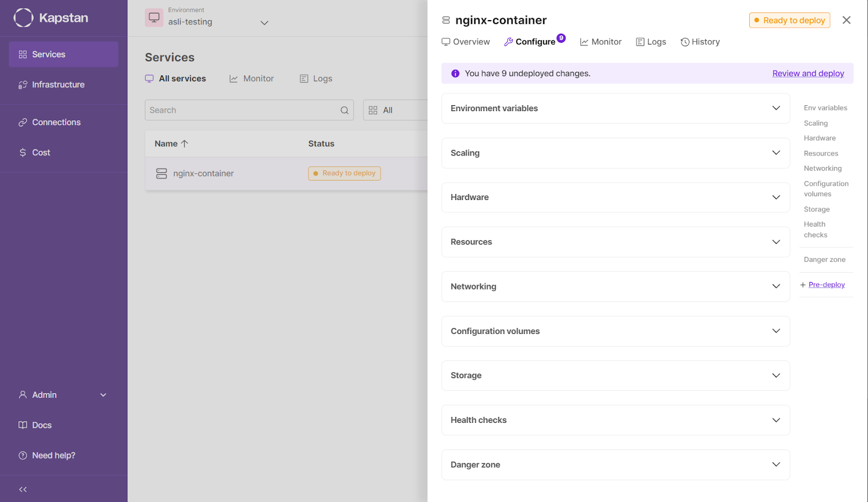Jump to Hardware anchor link

(820, 138)
